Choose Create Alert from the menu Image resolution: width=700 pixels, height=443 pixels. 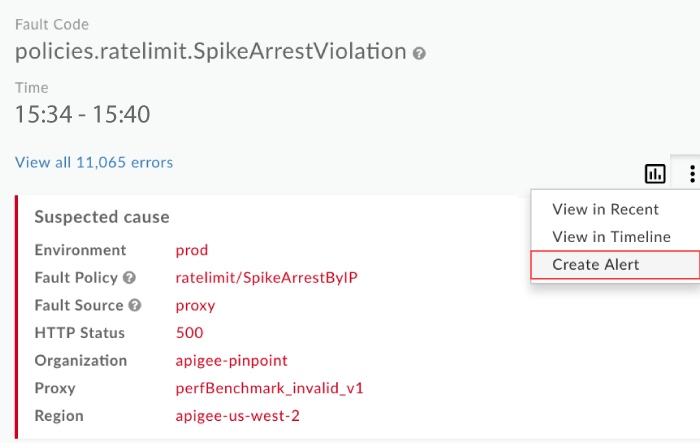tap(596, 265)
